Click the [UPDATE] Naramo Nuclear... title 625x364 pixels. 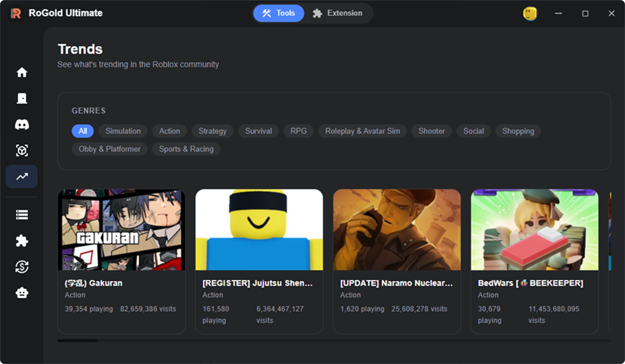[396, 283]
